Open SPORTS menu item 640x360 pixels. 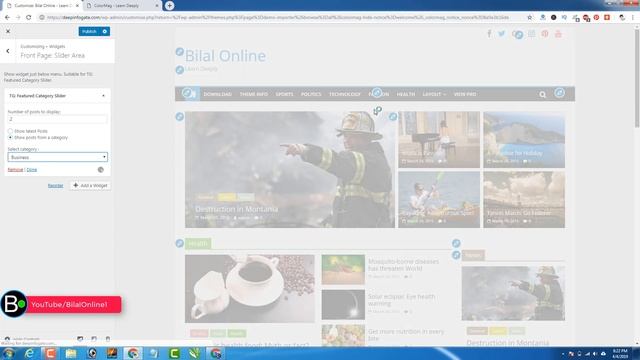pyautogui.click(x=284, y=94)
